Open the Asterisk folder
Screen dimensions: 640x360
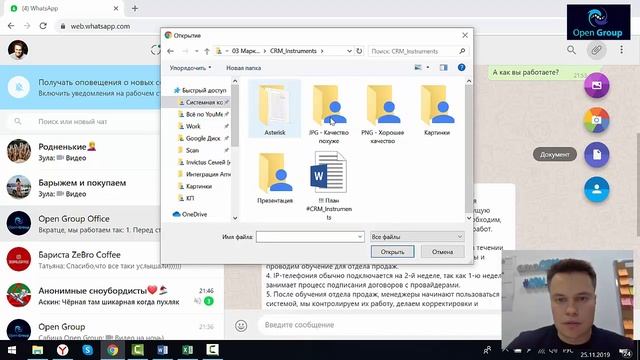pyautogui.click(x=274, y=109)
